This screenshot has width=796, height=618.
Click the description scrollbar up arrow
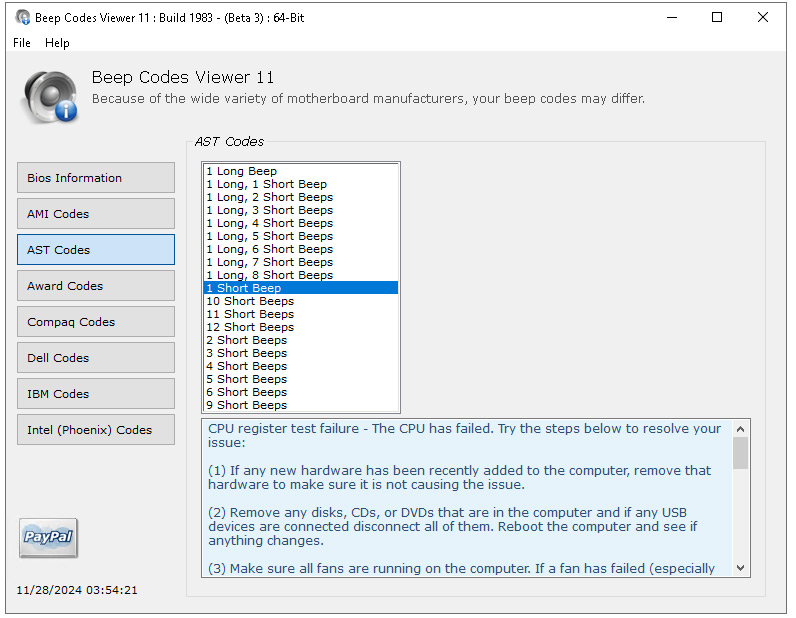pos(741,429)
